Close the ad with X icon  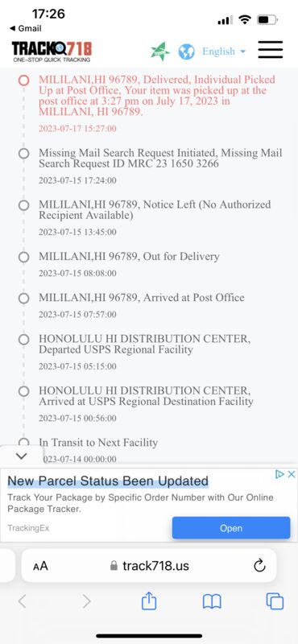(292, 474)
